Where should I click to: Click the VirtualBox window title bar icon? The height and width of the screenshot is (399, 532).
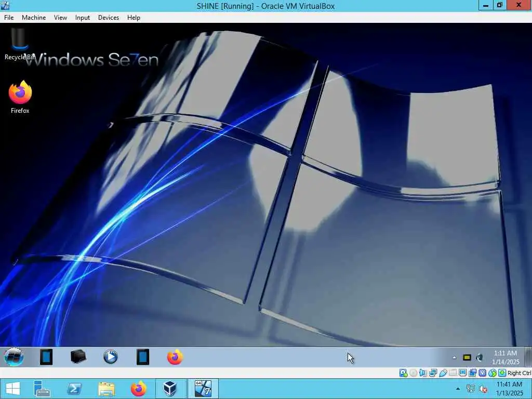click(x=5, y=5)
